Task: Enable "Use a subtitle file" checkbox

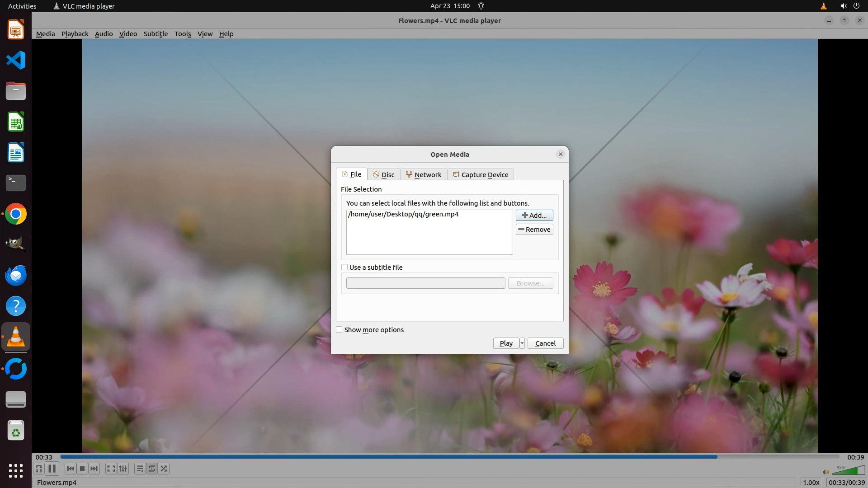Action: 344,267
